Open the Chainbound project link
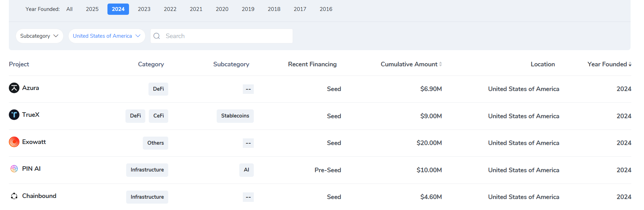 [39, 196]
